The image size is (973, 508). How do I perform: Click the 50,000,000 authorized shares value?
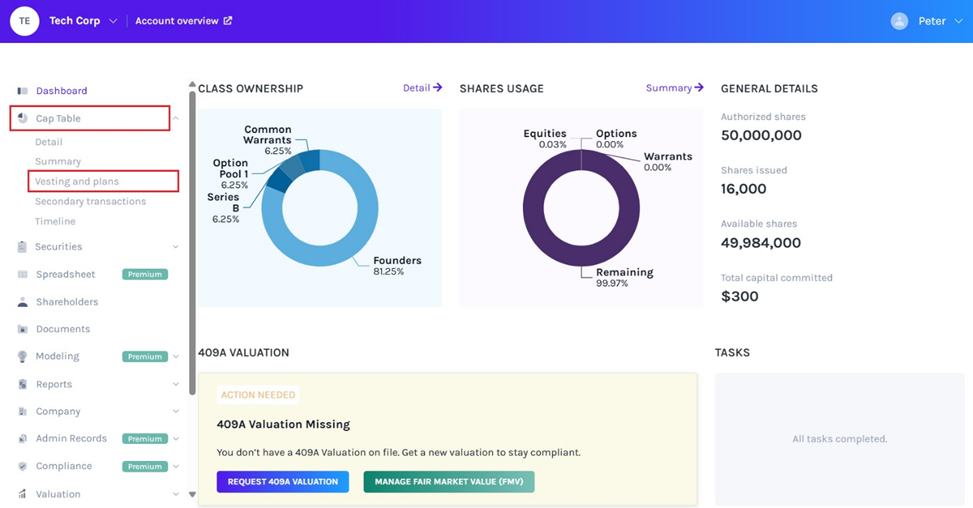(x=761, y=135)
